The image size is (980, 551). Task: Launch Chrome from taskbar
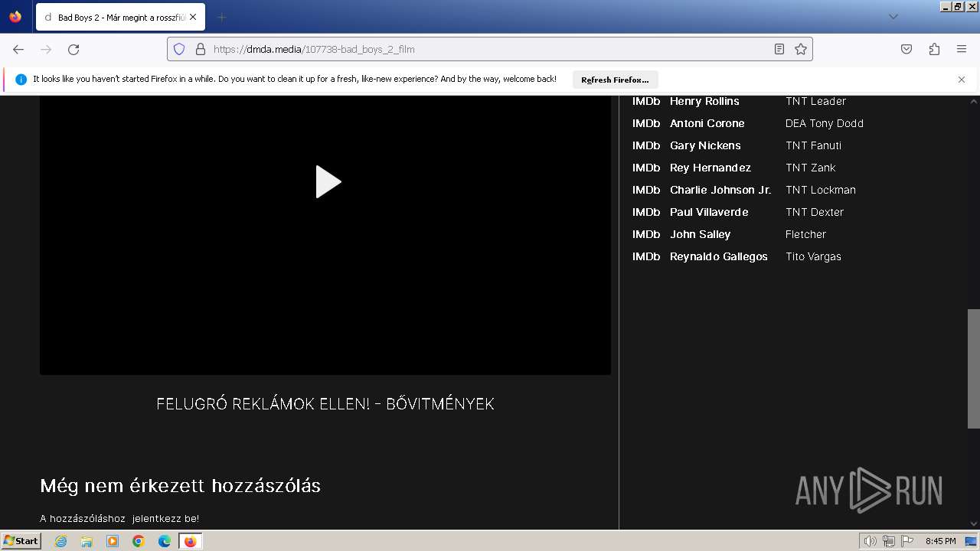coord(139,541)
